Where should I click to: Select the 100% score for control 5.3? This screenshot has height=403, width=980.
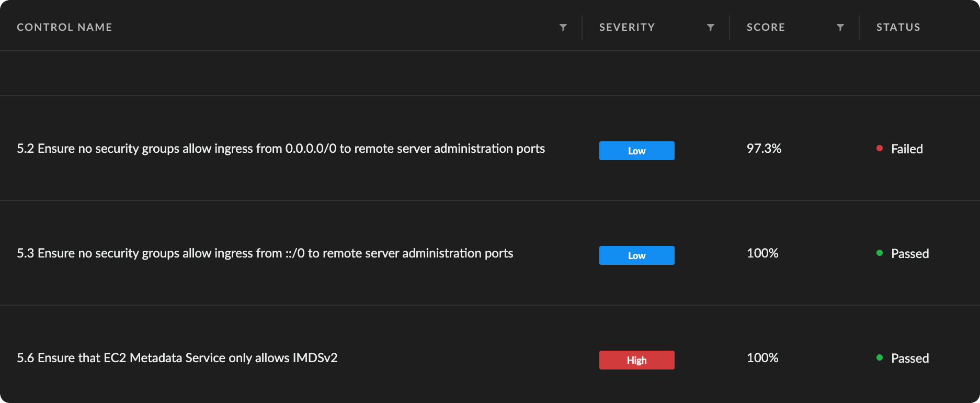coord(762,253)
